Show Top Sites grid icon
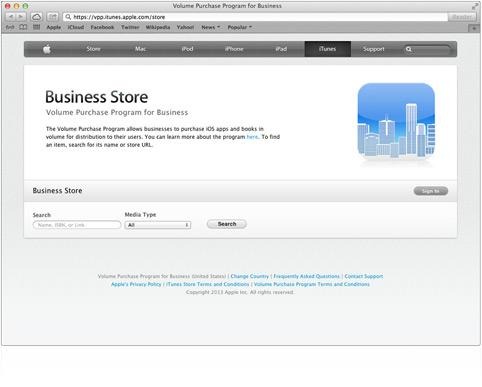Screen dimensions: 482x387 pos(36,27)
